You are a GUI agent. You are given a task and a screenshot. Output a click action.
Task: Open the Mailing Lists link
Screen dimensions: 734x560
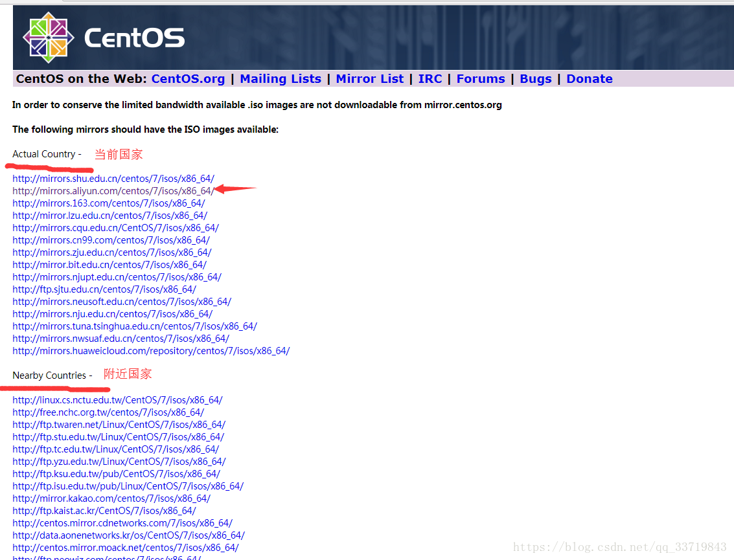[281, 78]
